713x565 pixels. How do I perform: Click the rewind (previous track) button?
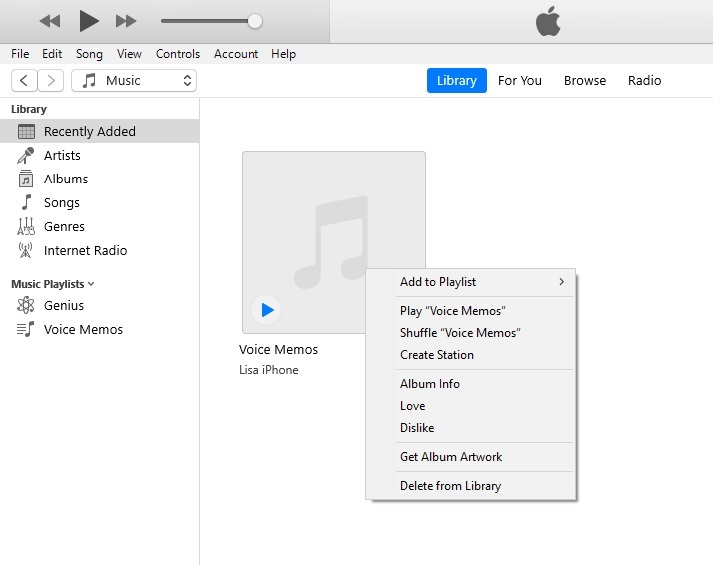[50, 21]
